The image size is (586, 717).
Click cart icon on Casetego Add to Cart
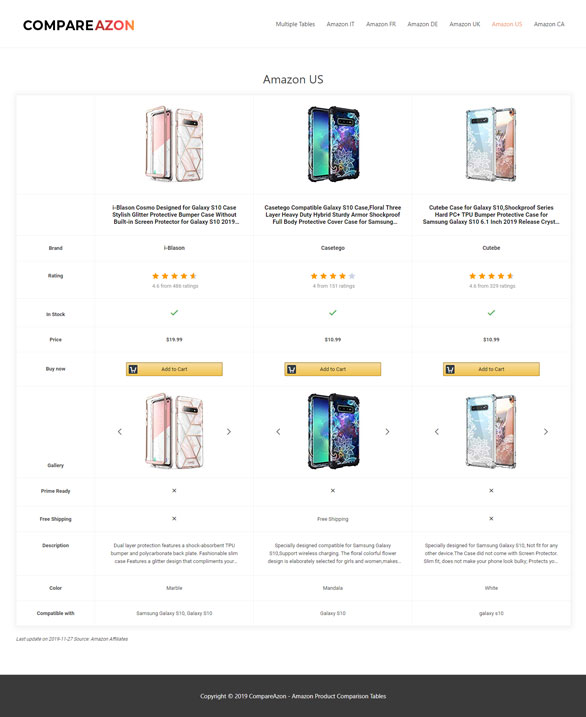292,369
